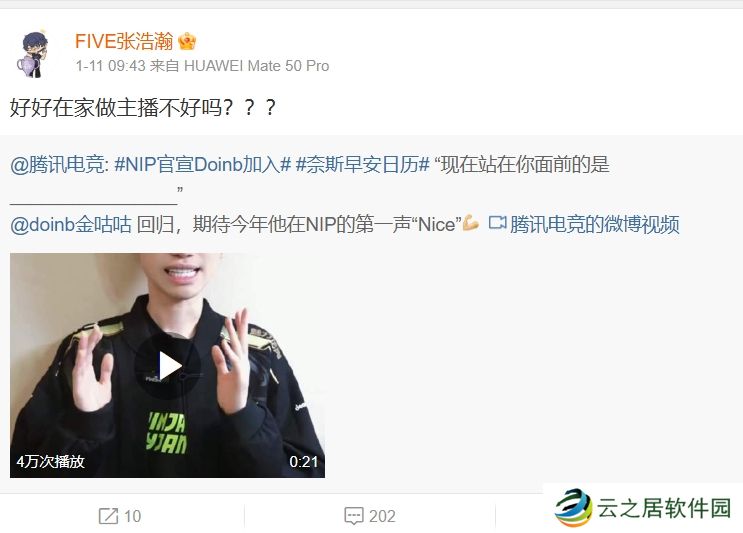
Task: Click the 4万次播放 view count label
Action: coord(50,461)
